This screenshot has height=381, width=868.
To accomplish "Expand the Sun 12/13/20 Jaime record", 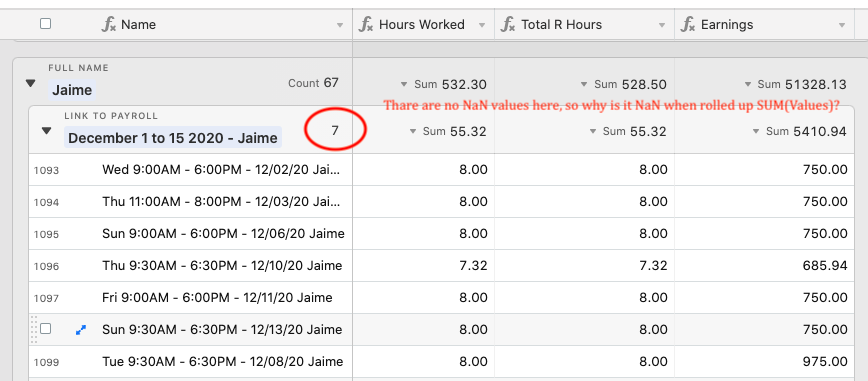I will (81, 330).
